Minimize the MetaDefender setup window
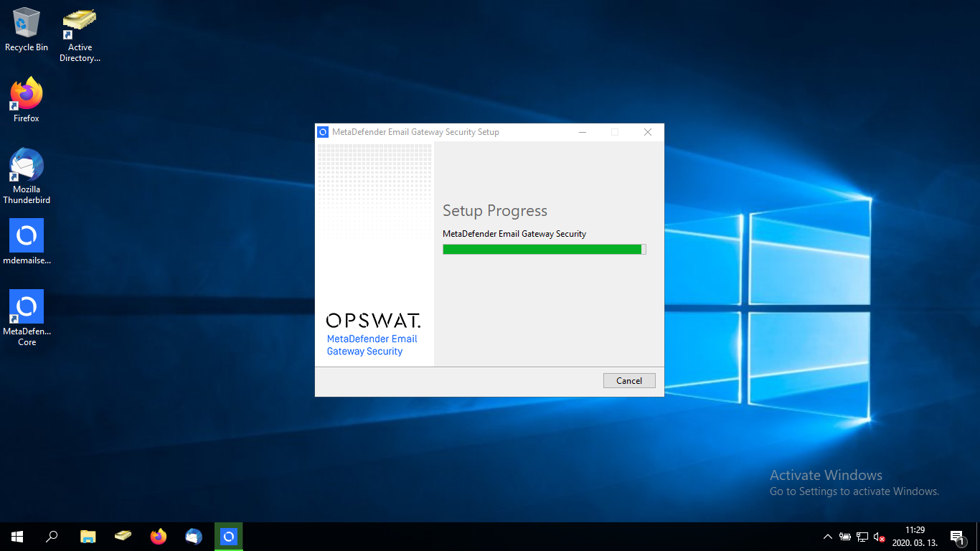Image resolution: width=980 pixels, height=551 pixels. pos(583,132)
